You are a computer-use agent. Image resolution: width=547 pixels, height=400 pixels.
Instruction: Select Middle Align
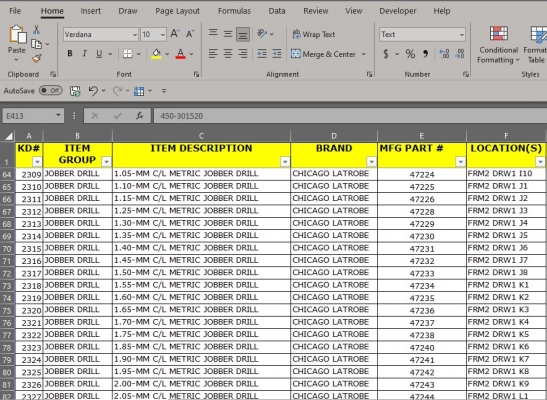(x=228, y=34)
